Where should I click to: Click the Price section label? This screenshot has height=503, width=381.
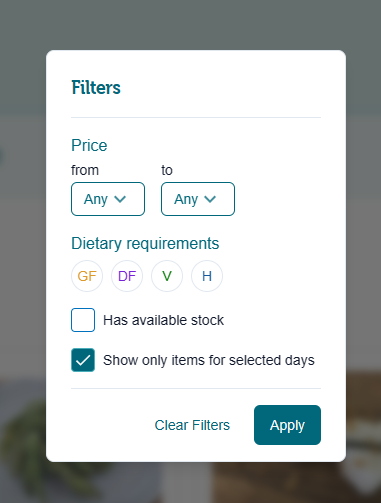tap(89, 145)
